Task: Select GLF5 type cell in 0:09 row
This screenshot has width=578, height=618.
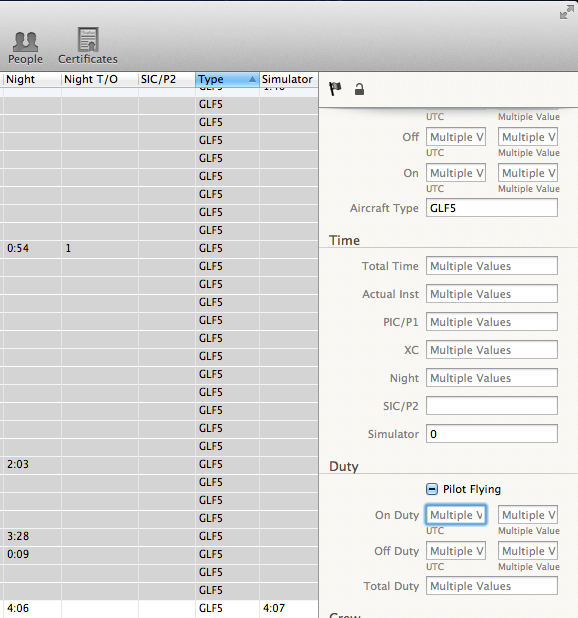Action: [x=227, y=554]
